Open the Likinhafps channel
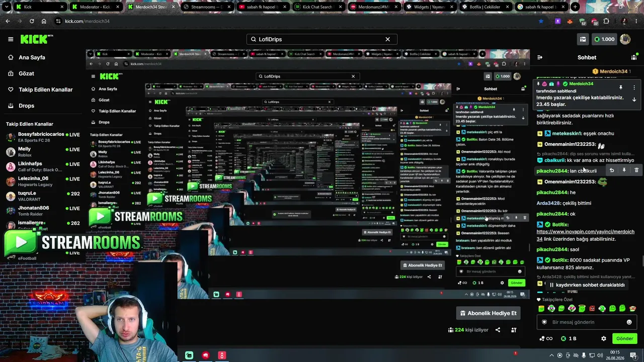The width and height of the screenshot is (644, 362). click(x=43, y=166)
